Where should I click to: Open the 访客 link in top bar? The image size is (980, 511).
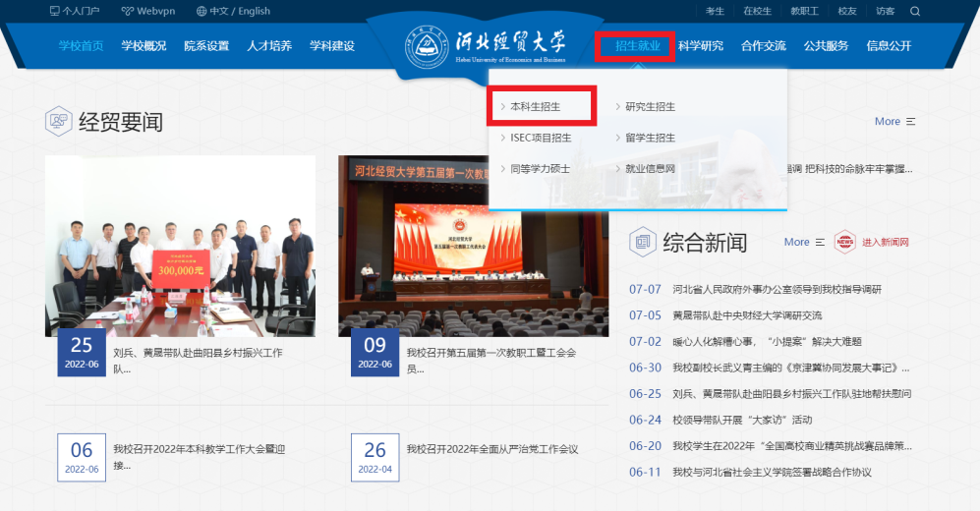tap(885, 11)
